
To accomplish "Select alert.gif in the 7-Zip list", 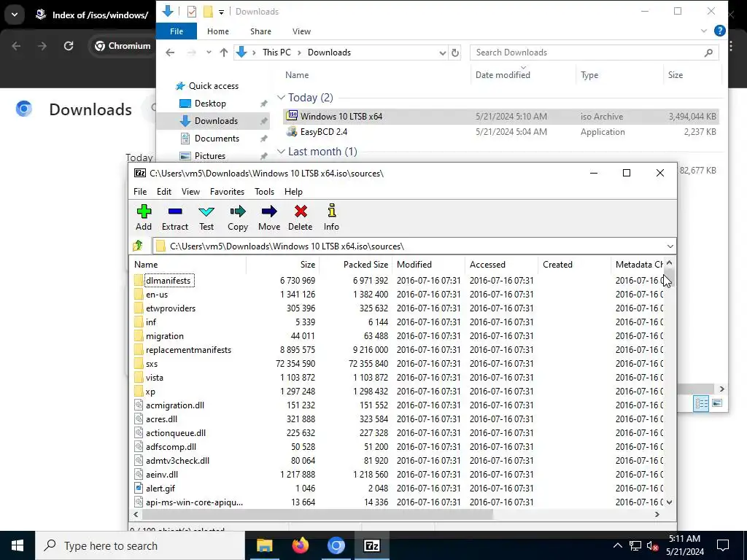I will point(160,488).
